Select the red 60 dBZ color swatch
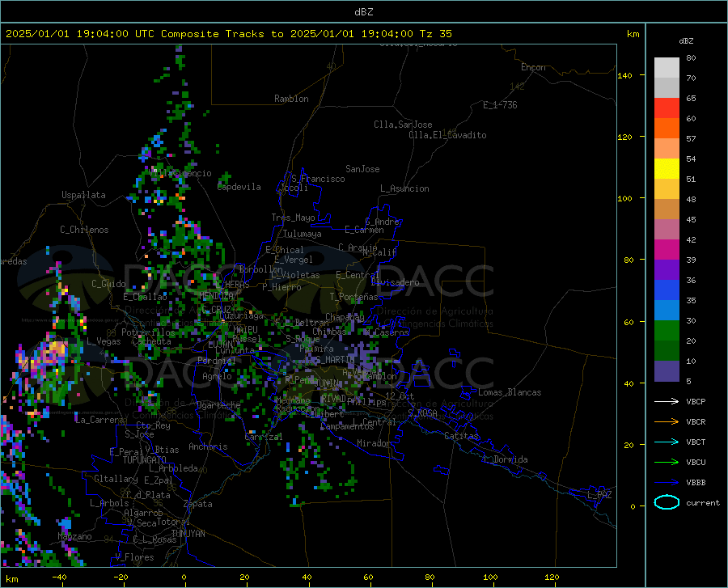This screenshot has width=728, height=588. coord(667,108)
